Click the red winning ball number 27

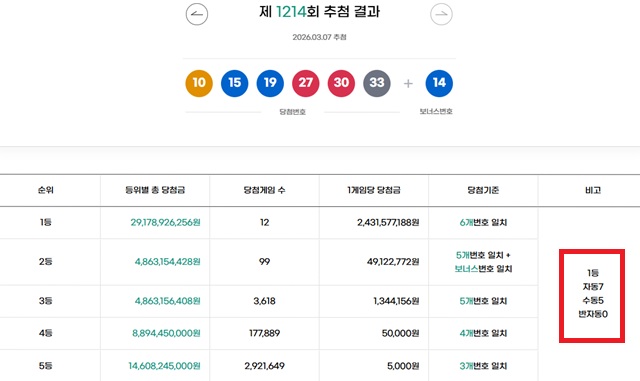tap(306, 83)
